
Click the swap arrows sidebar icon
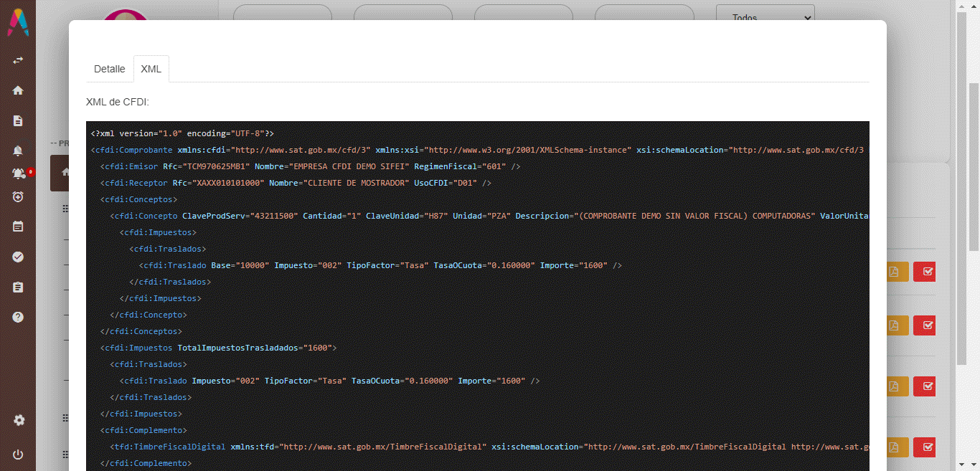(x=18, y=60)
